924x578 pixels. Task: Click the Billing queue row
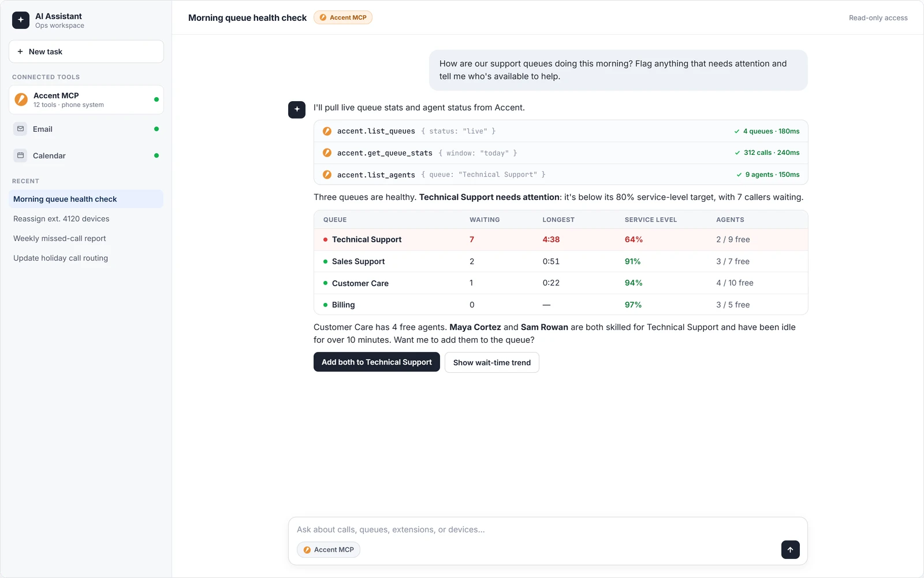(561, 305)
